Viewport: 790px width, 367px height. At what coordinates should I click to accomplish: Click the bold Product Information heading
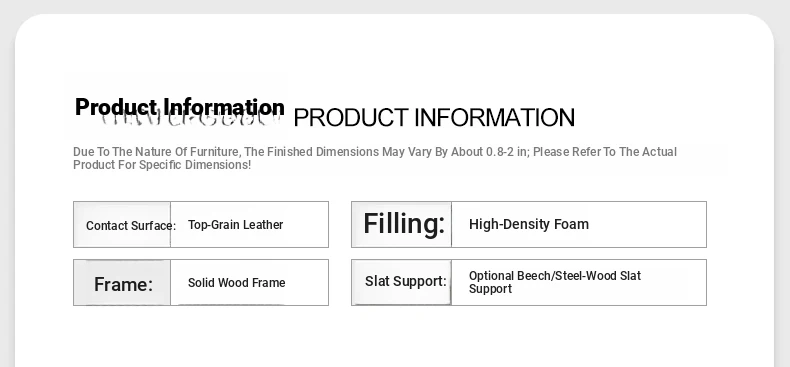180,107
